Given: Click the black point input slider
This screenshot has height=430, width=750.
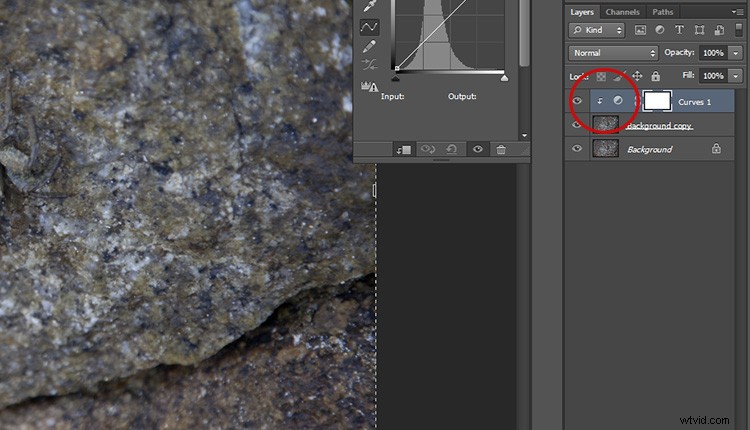Looking at the screenshot, I should 396,78.
